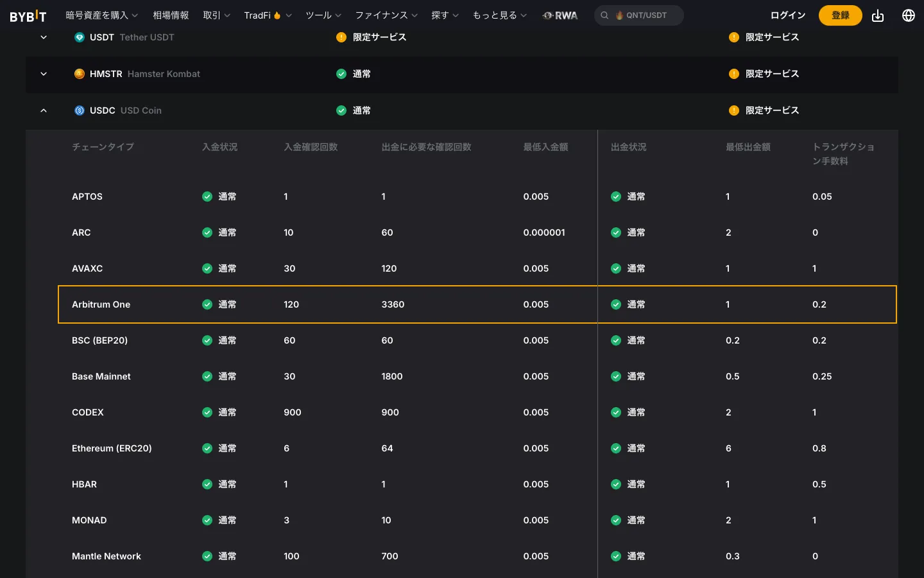This screenshot has width=924, height=578.
Task: Click MONAD deposit status check icon
Action: click(207, 520)
